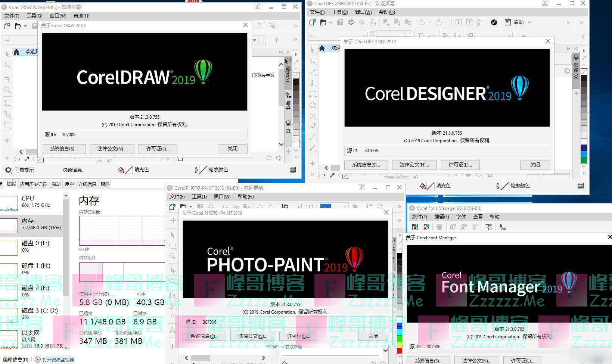
Task: Click 许可证(L)... in PHOTO-PAINT about dialog
Action: pyautogui.click(x=299, y=336)
